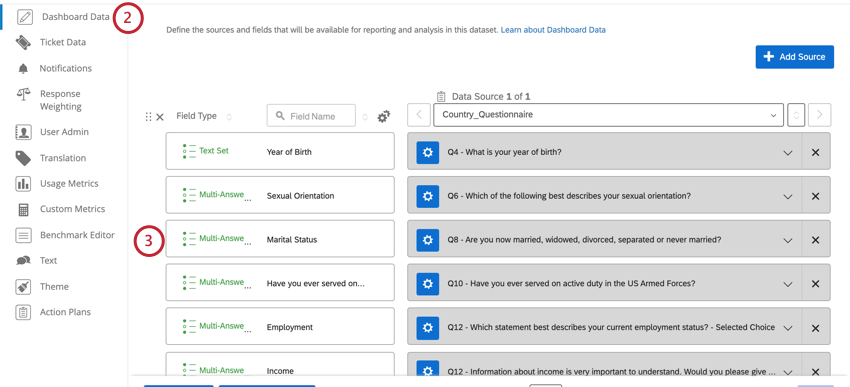Click the Custom Metrics calculator icon
850x387 pixels.
click(23, 209)
